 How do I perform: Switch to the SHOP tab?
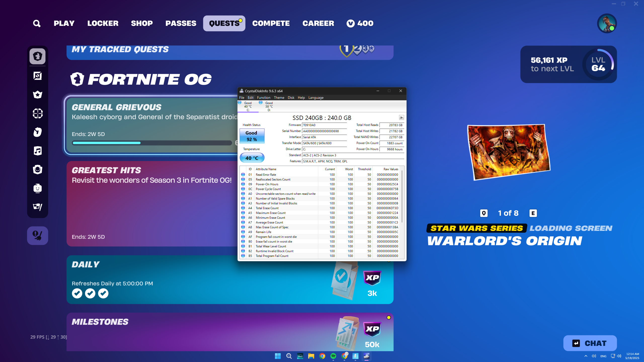pyautogui.click(x=142, y=23)
